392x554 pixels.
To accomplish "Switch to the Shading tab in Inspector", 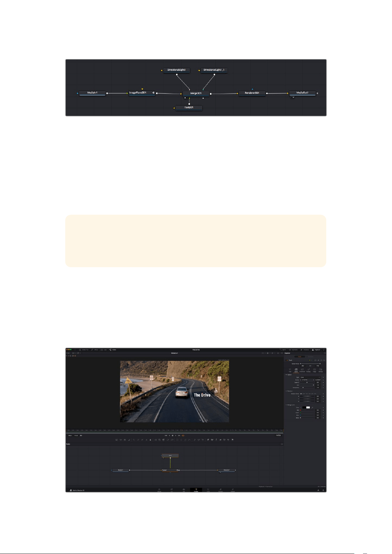I will click(308, 370).
